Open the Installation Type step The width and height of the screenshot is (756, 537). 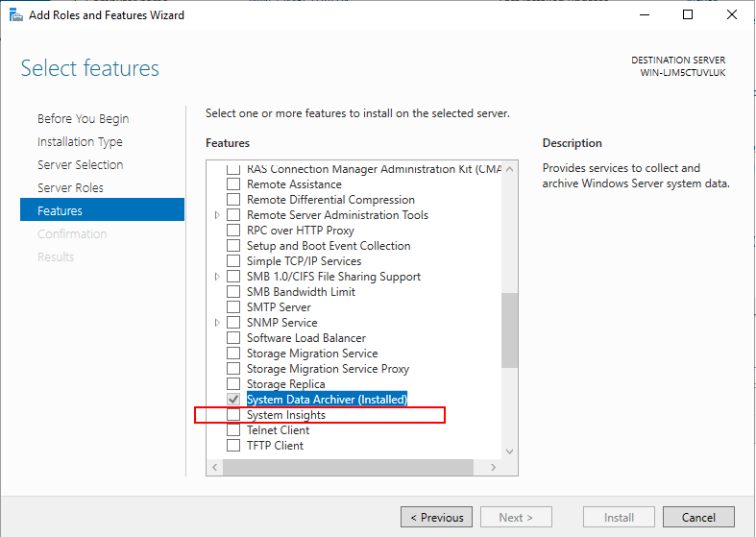80,141
